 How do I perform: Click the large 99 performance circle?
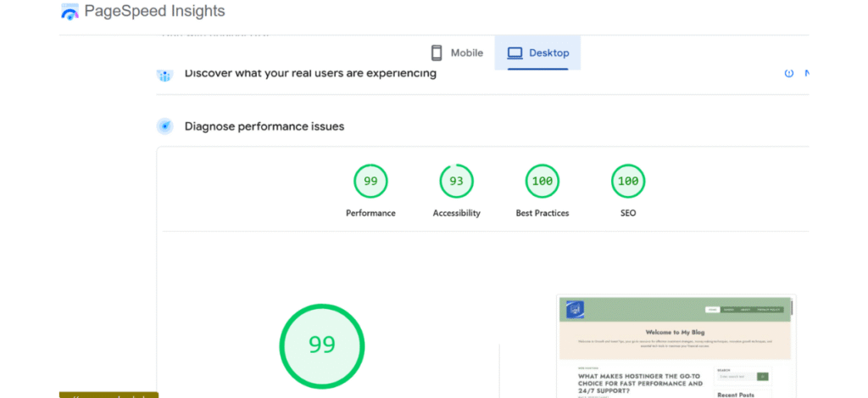pyautogui.click(x=322, y=346)
